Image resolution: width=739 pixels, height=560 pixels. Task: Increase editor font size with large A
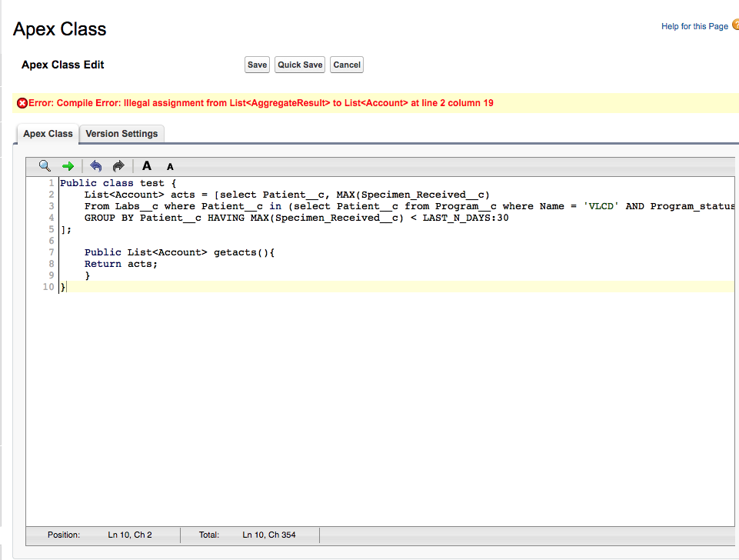(147, 165)
